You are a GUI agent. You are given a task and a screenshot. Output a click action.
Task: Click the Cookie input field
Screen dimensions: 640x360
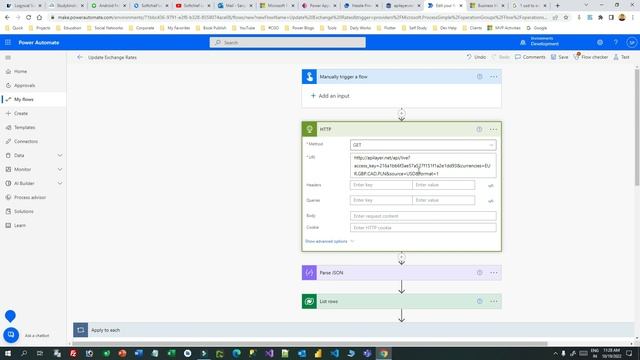(x=423, y=227)
